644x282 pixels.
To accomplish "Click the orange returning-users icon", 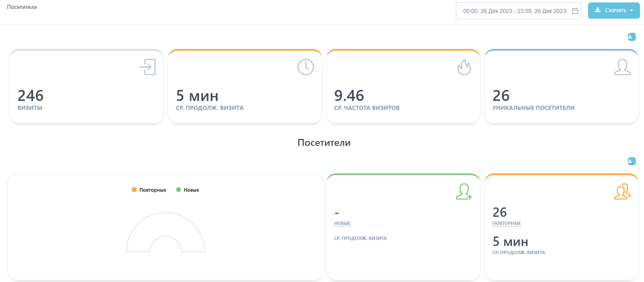I will (622, 192).
